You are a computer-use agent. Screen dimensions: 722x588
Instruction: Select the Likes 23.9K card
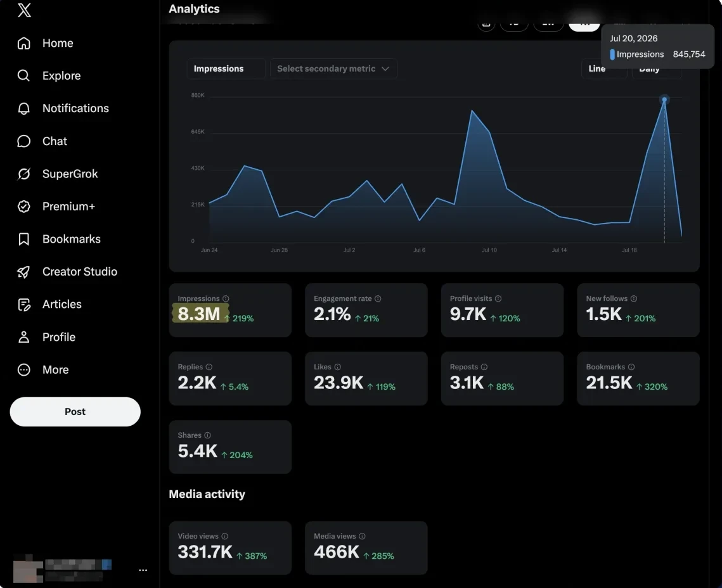(x=366, y=379)
